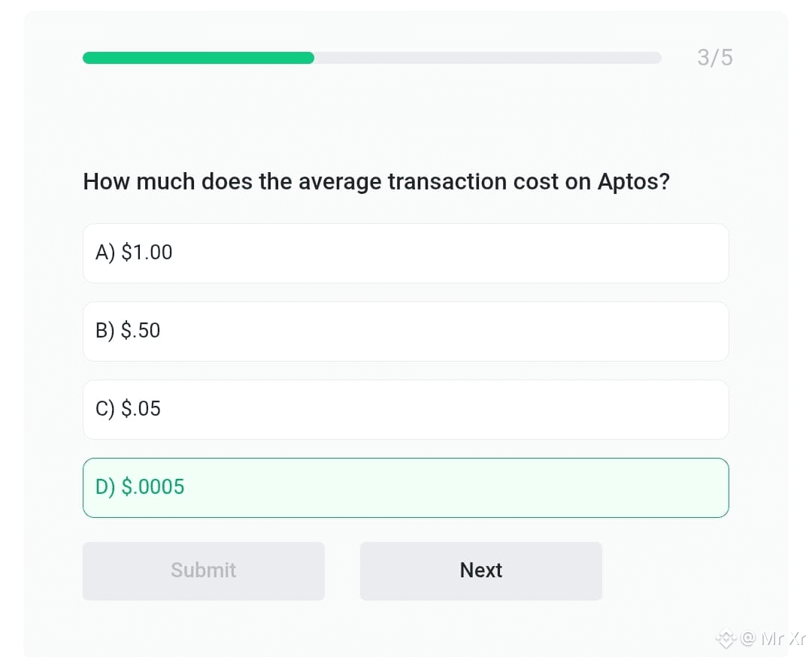This screenshot has width=812, height=657.
Task: Click the Mr Xr watermark username
Action: 783,638
